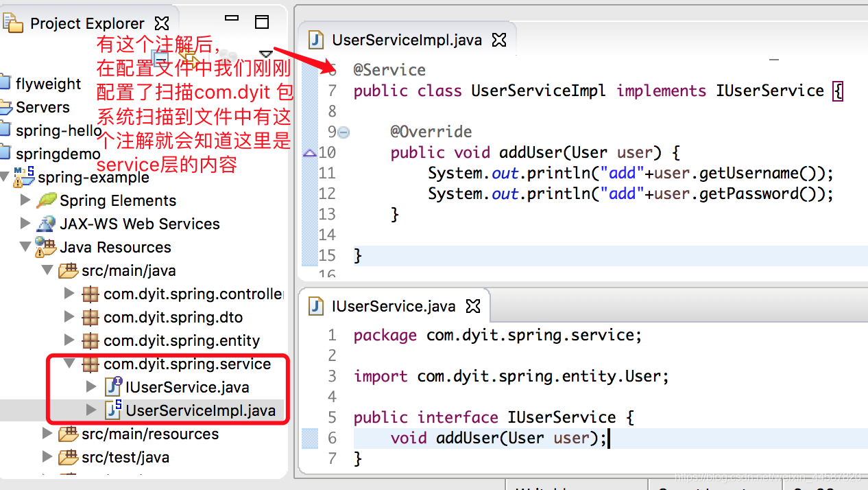Viewport: 868px width, 490px height.
Task: Expand the Spring Elements node
Action: point(26,200)
